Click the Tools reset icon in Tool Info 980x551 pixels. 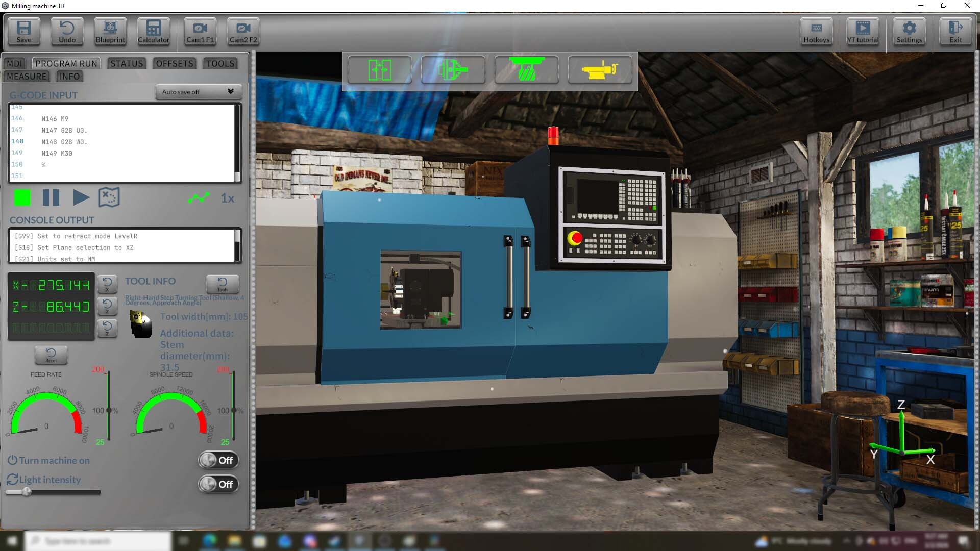coord(223,284)
